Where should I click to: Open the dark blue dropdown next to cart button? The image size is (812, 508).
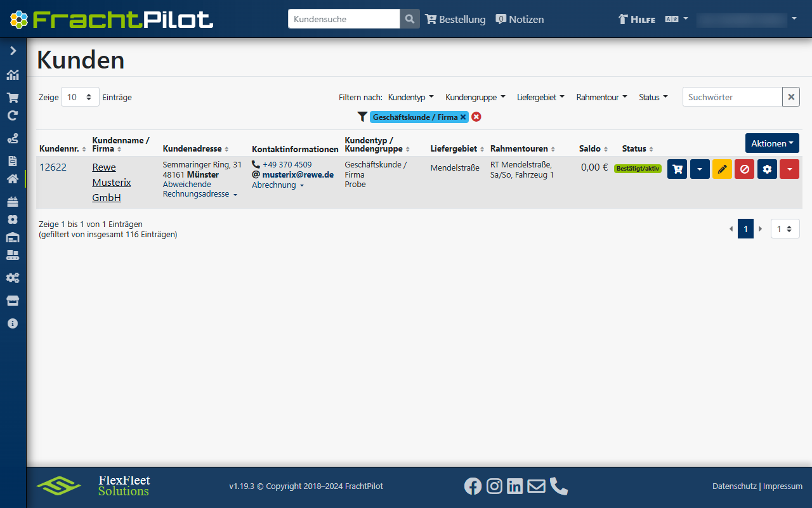[x=700, y=169]
